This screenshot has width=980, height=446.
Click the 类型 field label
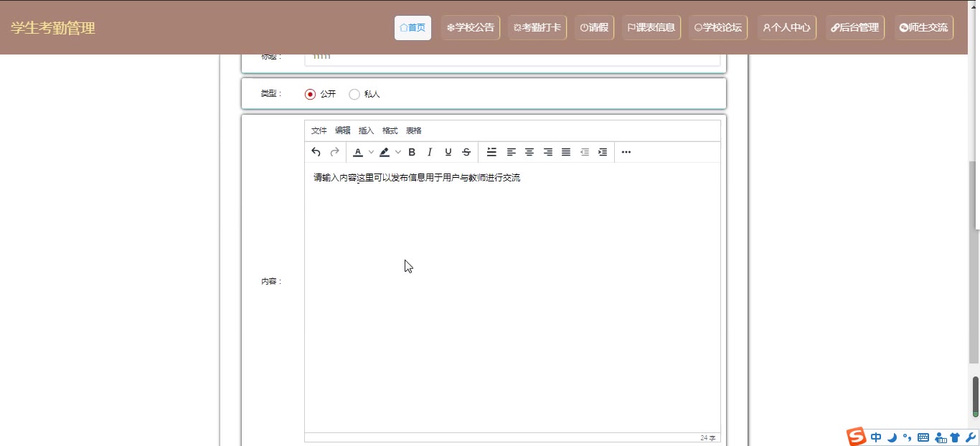tap(271, 94)
